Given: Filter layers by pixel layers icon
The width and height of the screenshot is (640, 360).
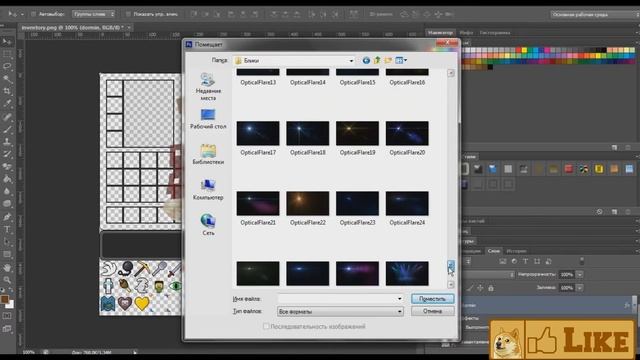Looking at the screenshot, I should pos(502,261).
